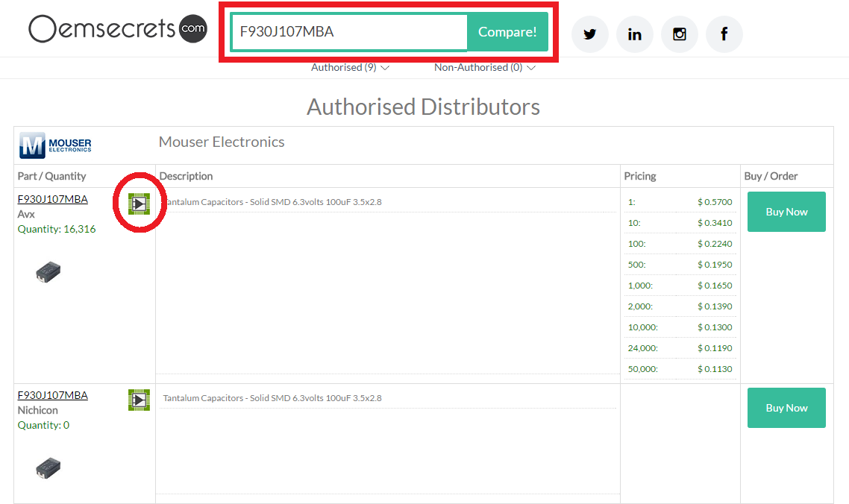Open the F930J107MBA link for Avx
Viewport: 849px width, 504px height.
(52, 199)
